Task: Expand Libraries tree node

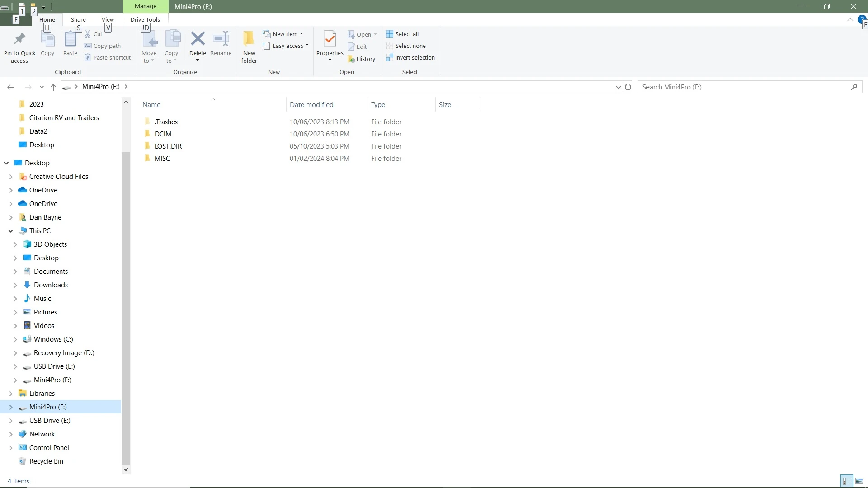Action: 11,394
